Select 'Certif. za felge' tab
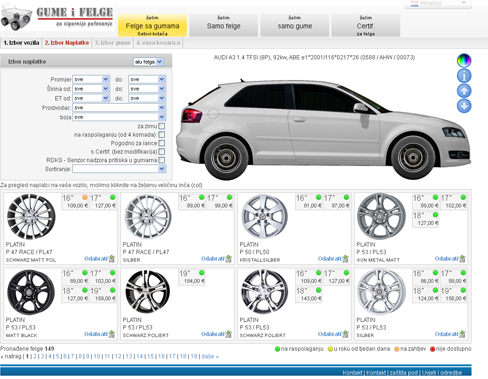Screen dimensions: 488x379 click(x=366, y=25)
